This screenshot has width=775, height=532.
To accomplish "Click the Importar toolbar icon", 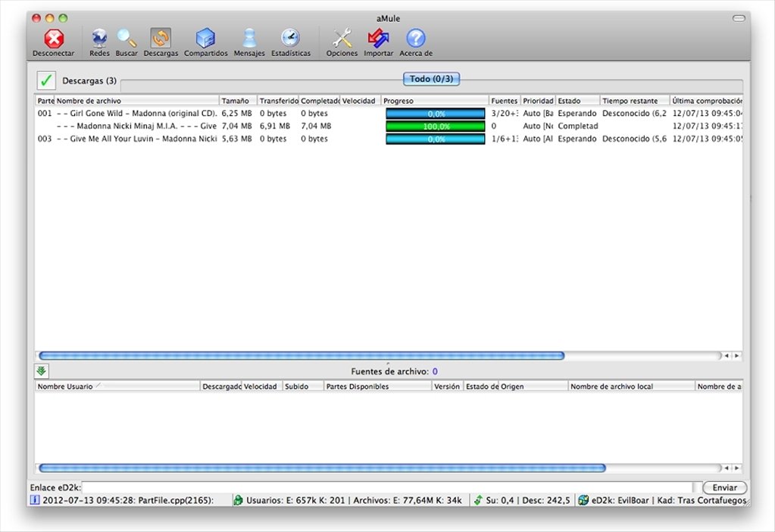I will [x=379, y=43].
